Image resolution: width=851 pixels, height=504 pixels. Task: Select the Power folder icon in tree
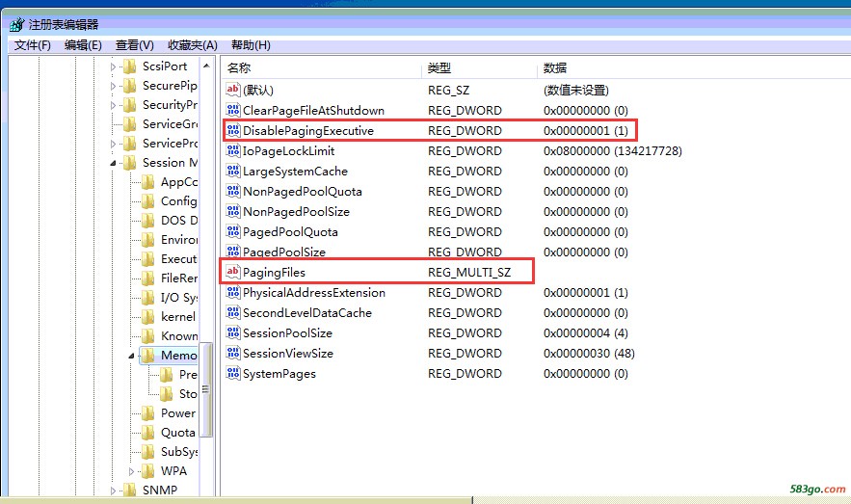click(x=146, y=413)
